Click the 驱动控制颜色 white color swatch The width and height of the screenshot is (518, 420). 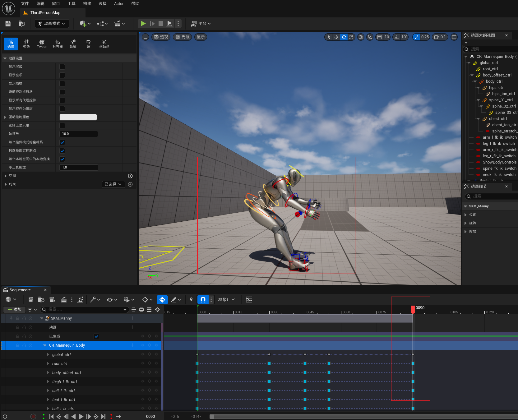click(78, 117)
